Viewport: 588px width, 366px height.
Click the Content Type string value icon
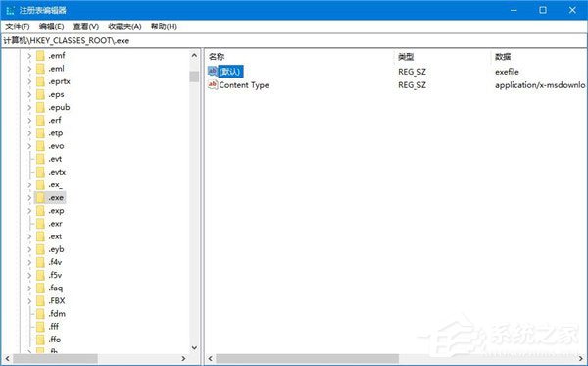pyautogui.click(x=213, y=84)
